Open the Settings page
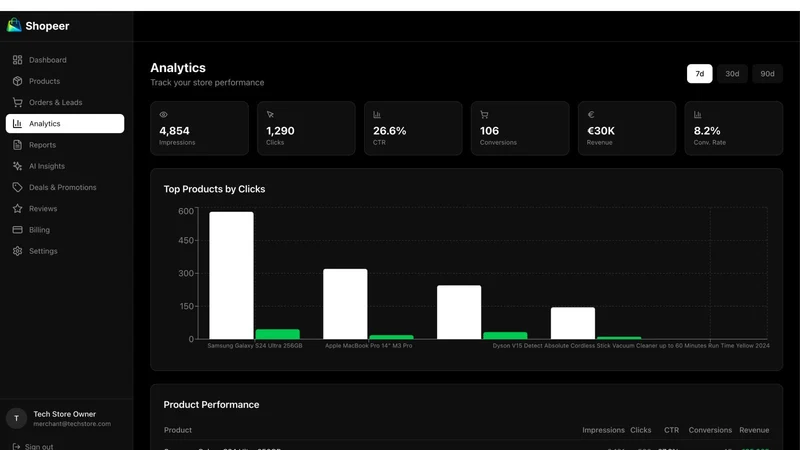The height and width of the screenshot is (450, 800). click(65, 251)
